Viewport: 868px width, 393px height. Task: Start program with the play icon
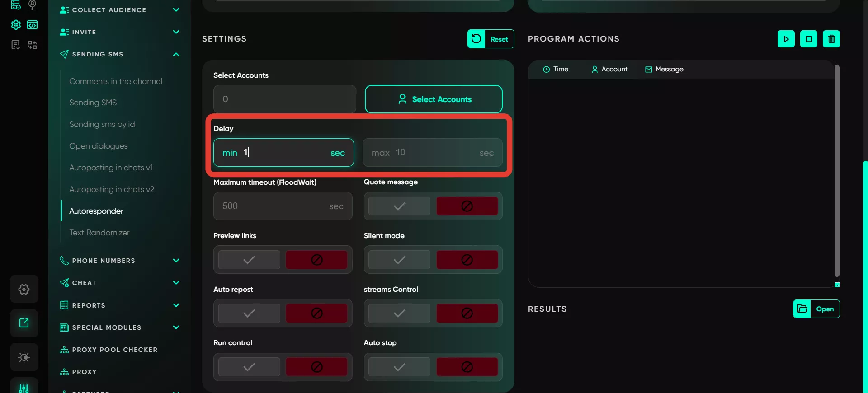[x=786, y=39]
